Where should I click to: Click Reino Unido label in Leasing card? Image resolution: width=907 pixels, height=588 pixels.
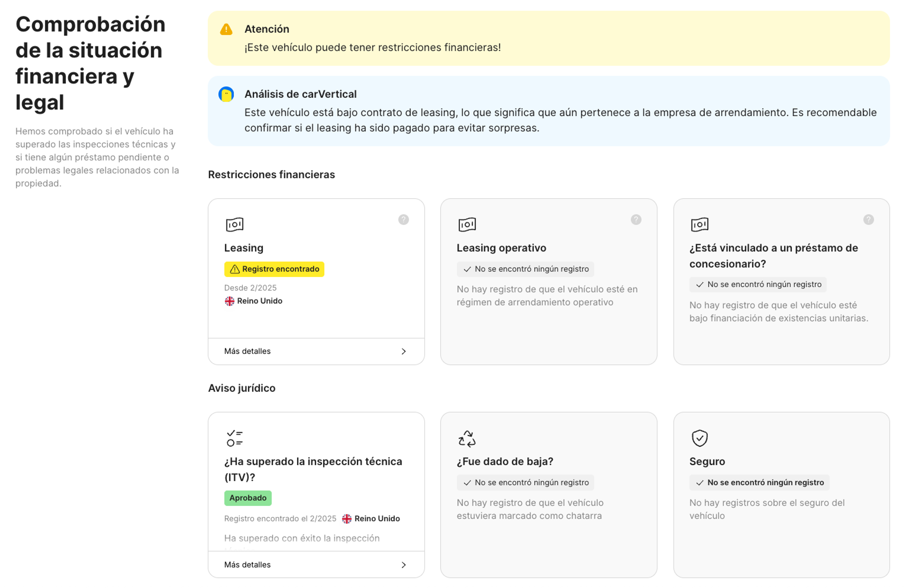pos(260,301)
